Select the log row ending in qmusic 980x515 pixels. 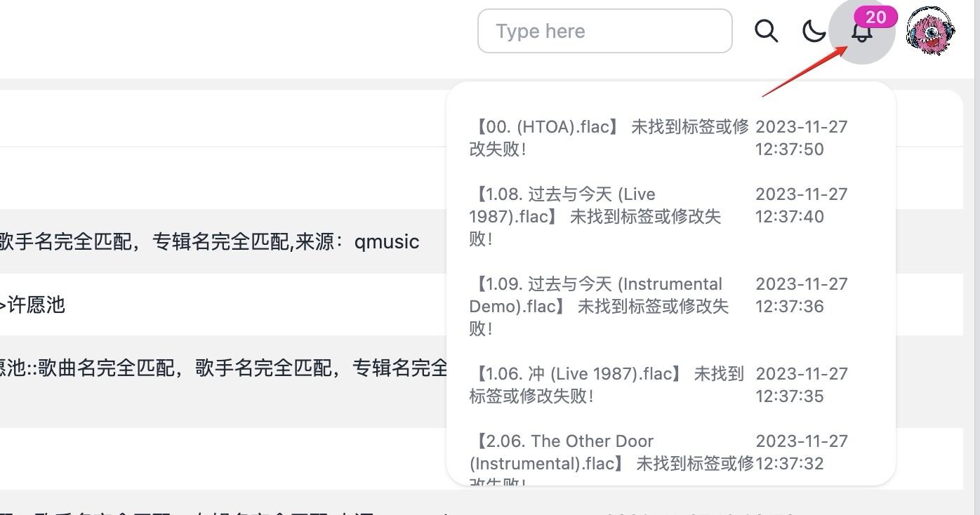coord(211,241)
